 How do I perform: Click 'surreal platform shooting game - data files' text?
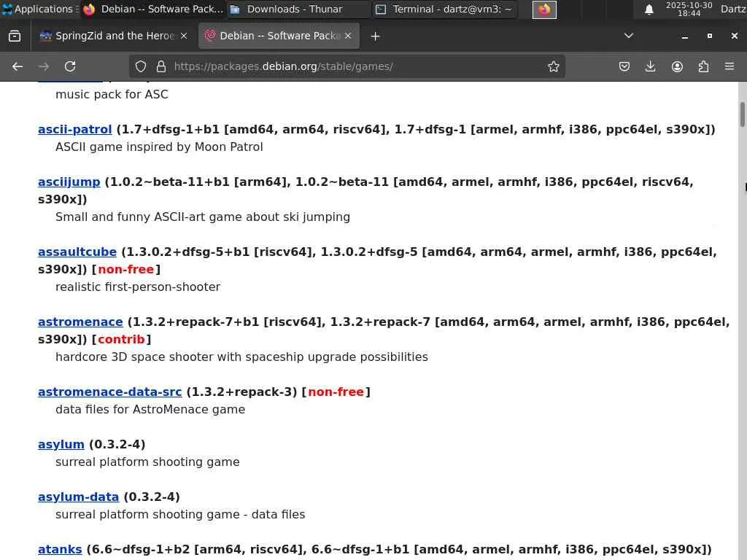180,514
